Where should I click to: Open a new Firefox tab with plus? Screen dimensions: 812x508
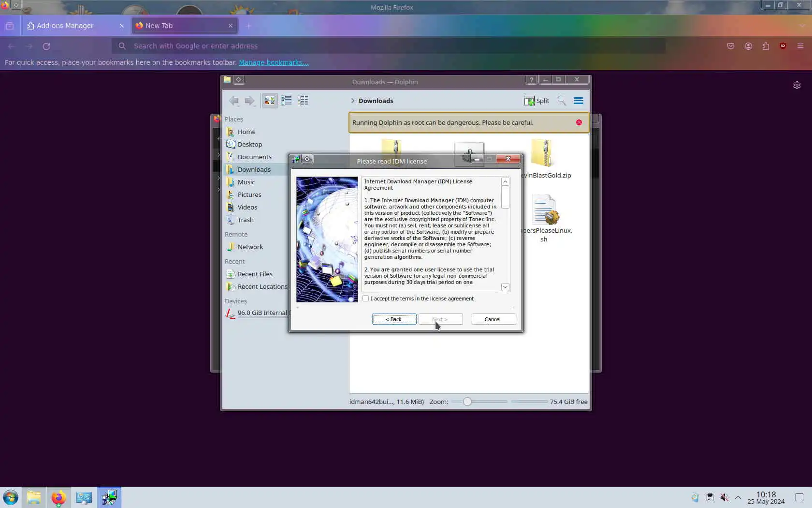tap(248, 26)
